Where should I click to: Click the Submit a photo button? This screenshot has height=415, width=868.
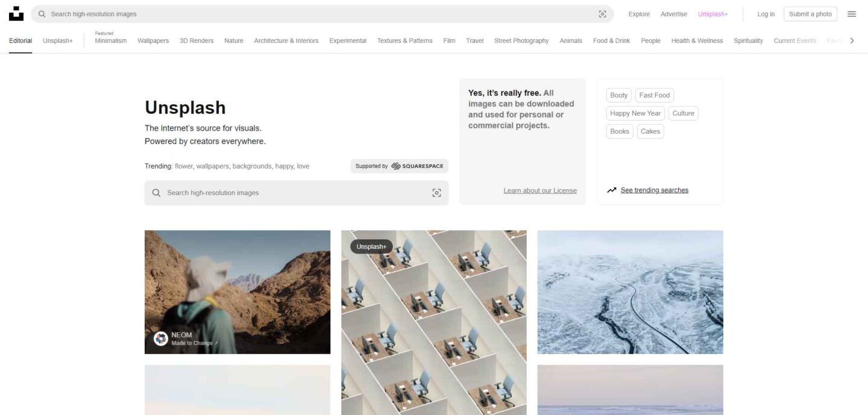[810, 13]
